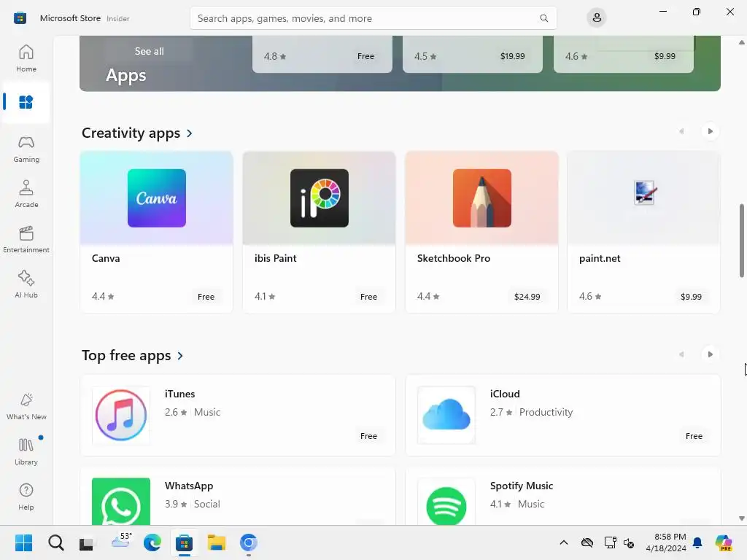Launch Microsoft Edge from taskbar

click(152, 542)
